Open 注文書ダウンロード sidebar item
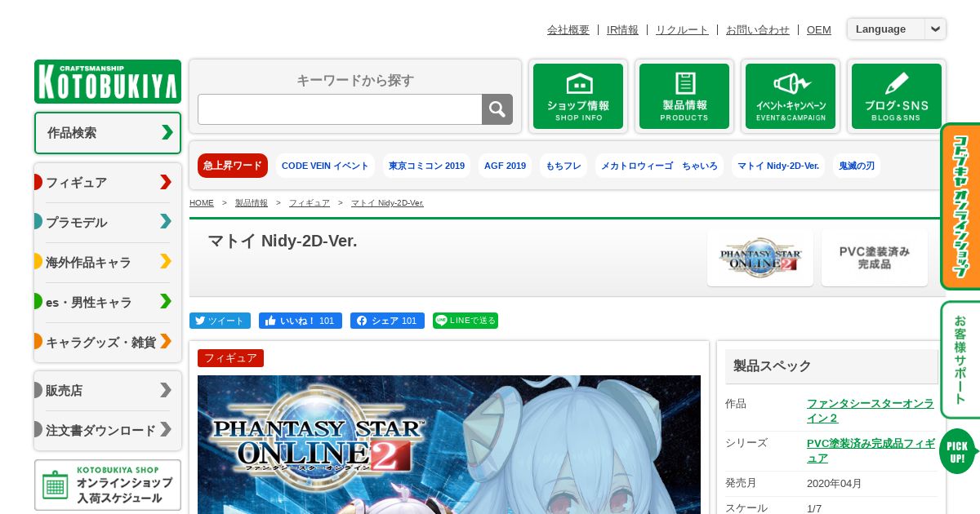This screenshot has height=514, width=980. [x=108, y=430]
